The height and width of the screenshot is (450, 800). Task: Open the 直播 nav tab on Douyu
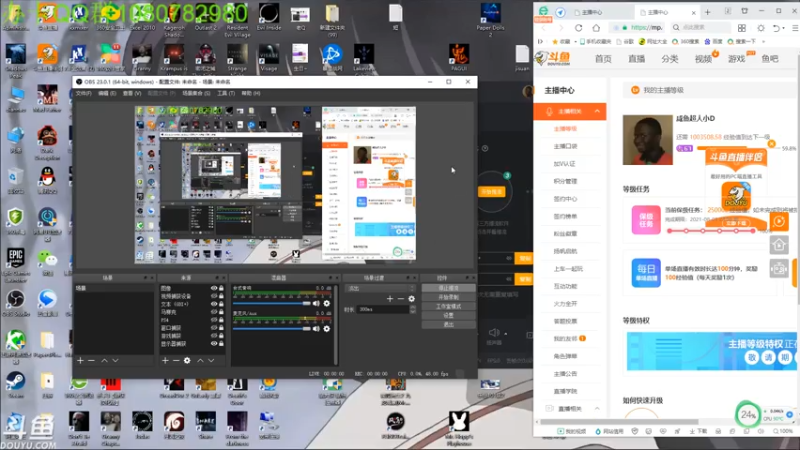click(636, 59)
